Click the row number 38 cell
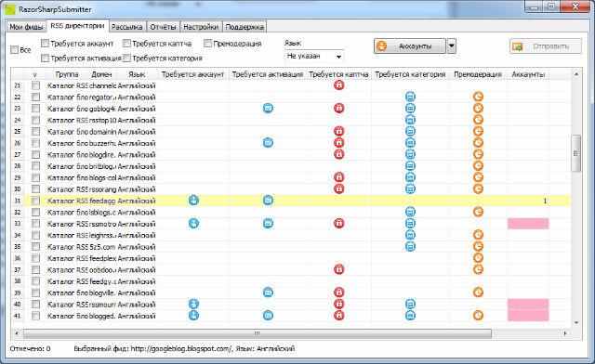The height and width of the screenshot is (364, 595). point(18,281)
